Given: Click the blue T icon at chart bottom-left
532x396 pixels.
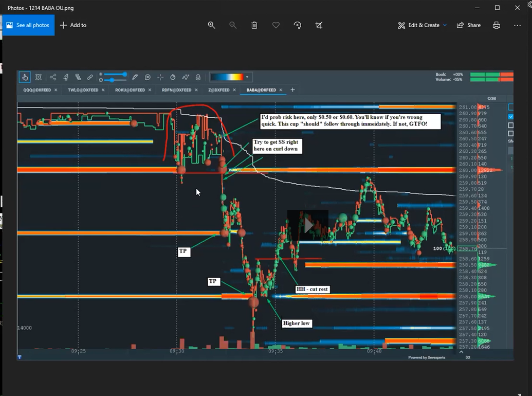Looking at the screenshot, I should [x=20, y=357].
